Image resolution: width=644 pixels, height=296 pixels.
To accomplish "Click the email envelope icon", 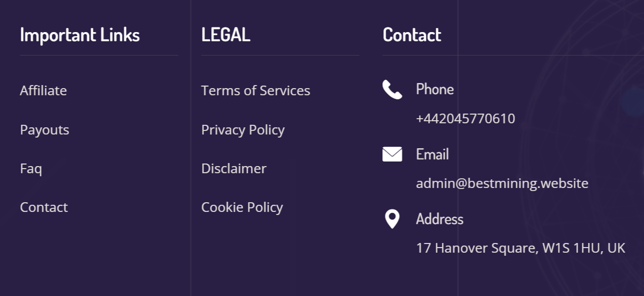I will point(392,154).
